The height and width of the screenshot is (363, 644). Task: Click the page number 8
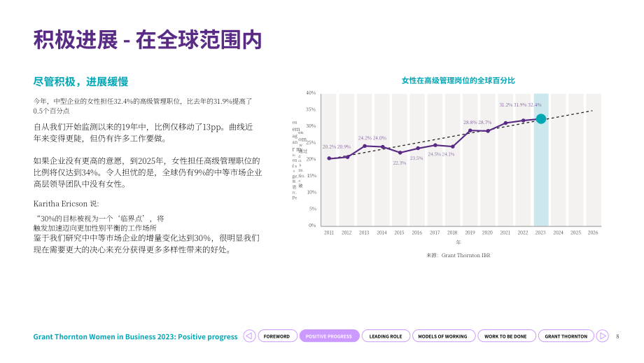[617, 336]
